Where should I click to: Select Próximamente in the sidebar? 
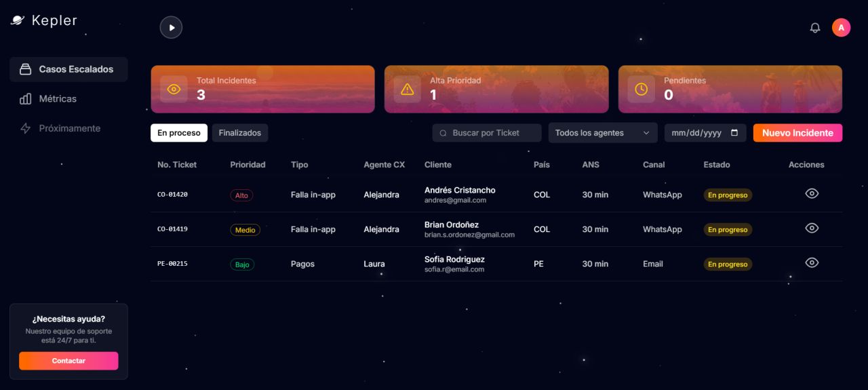(x=68, y=128)
